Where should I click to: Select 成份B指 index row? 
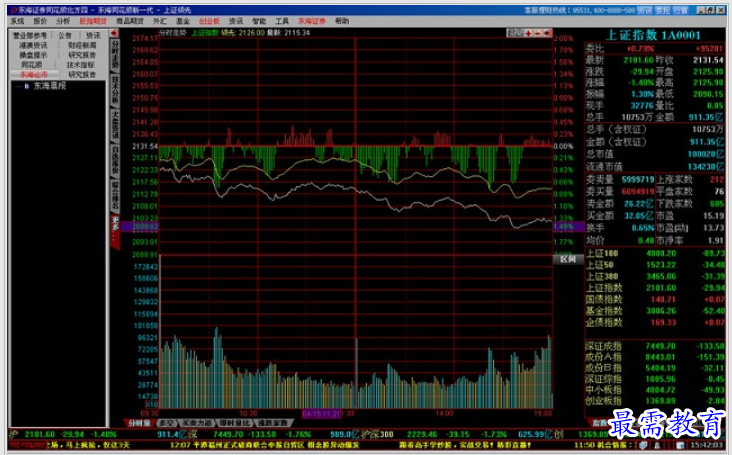(655, 368)
